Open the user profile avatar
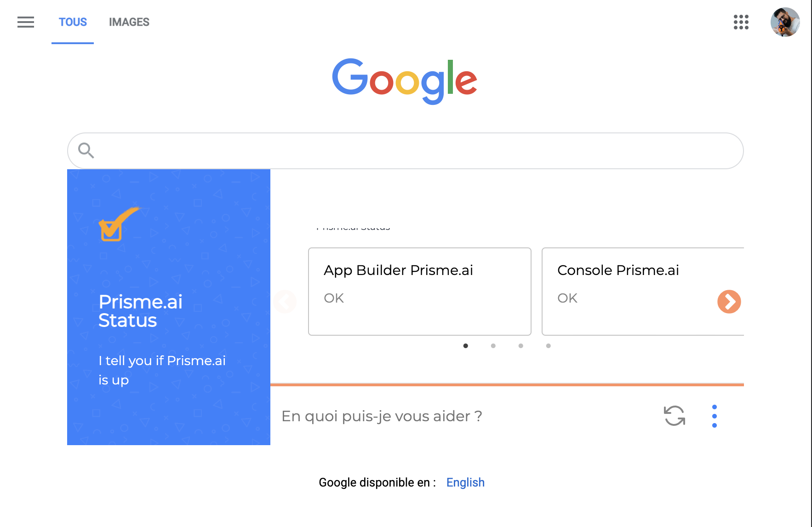The height and width of the screenshot is (527, 812). pyautogui.click(x=785, y=22)
